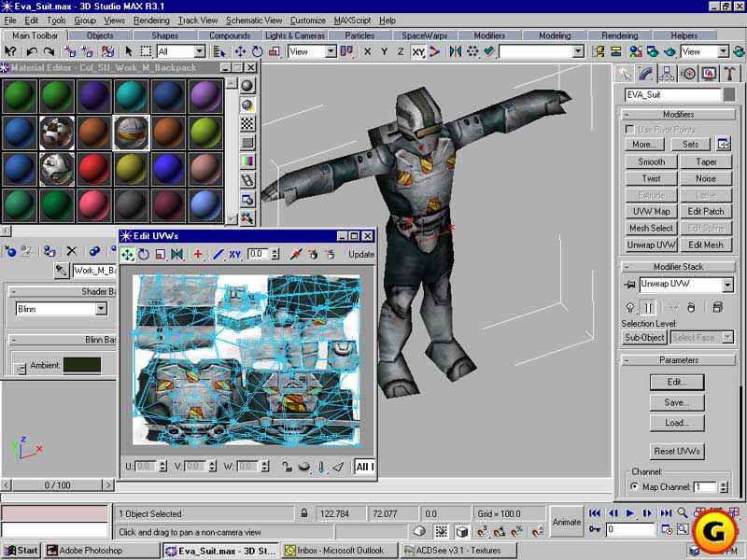Click the EVA_Suit object name field
The image size is (747, 560).
coord(672,95)
